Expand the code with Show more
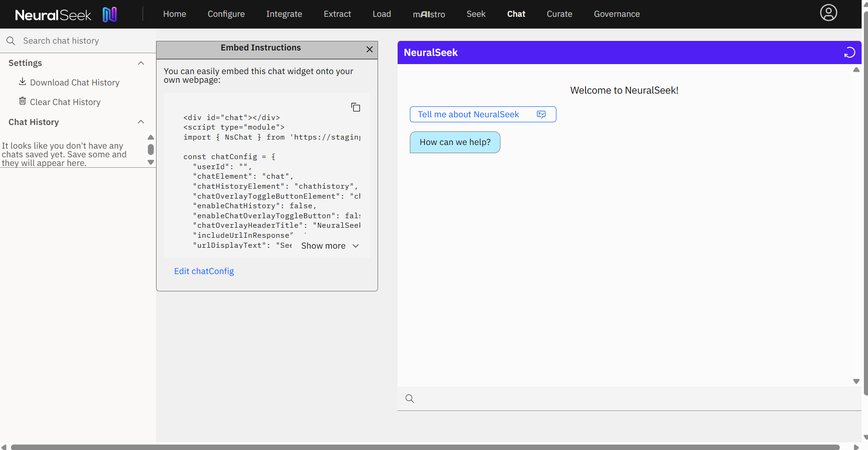The height and width of the screenshot is (450, 868). pyautogui.click(x=330, y=246)
